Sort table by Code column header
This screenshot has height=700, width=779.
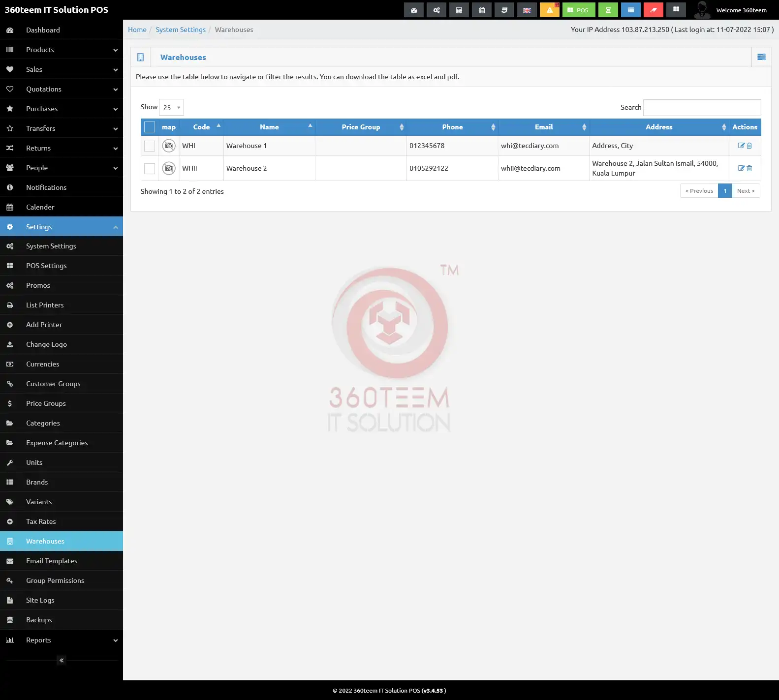point(202,127)
